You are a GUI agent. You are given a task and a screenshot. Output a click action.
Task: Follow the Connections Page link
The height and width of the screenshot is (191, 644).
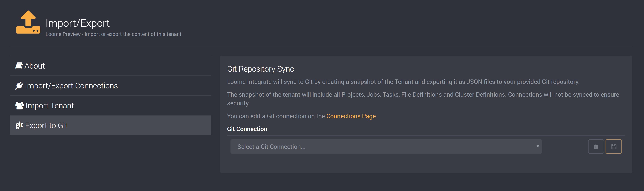click(x=351, y=116)
